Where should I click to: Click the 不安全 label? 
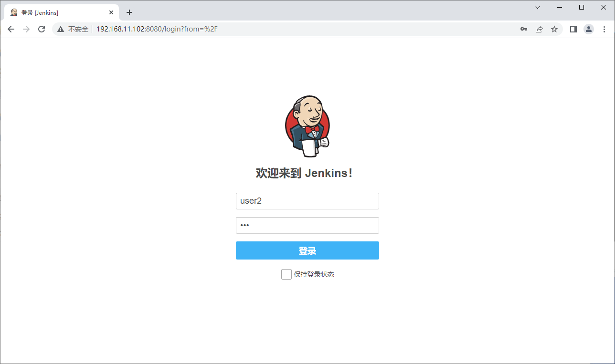pos(78,29)
